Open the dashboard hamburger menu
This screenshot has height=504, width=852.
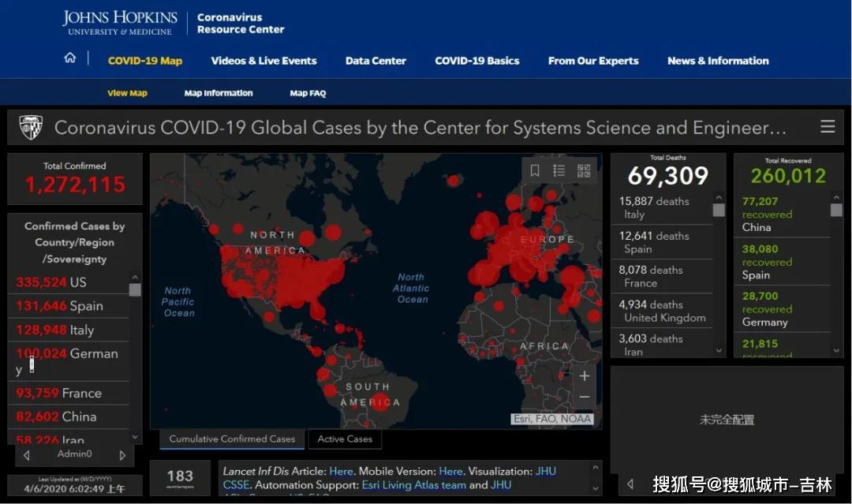click(827, 126)
